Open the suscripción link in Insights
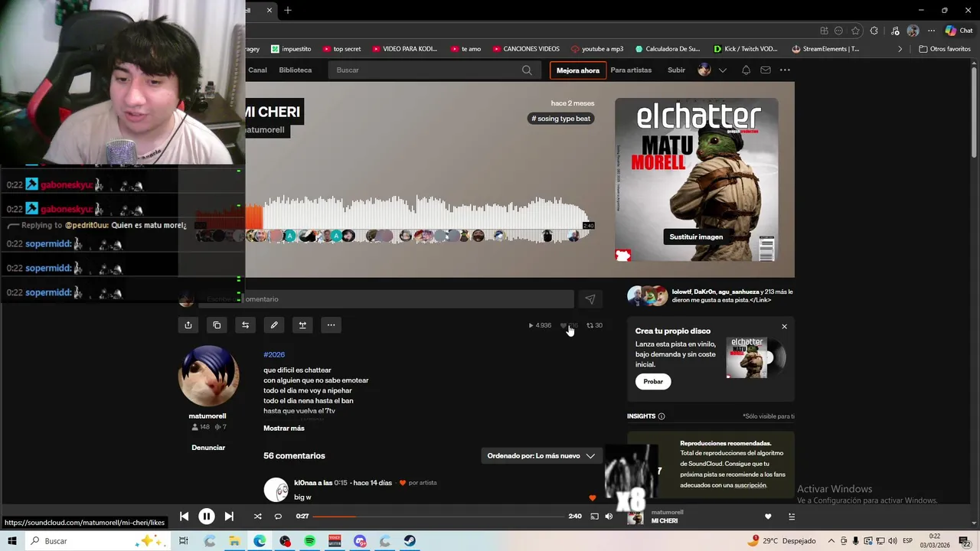980x551 pixels. click(750, 485)
